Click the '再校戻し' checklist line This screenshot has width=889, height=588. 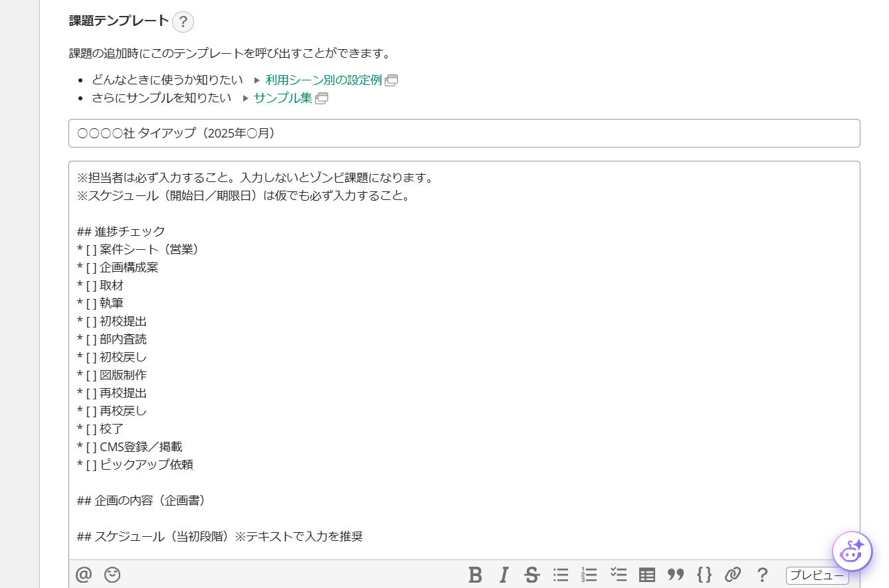112,411
